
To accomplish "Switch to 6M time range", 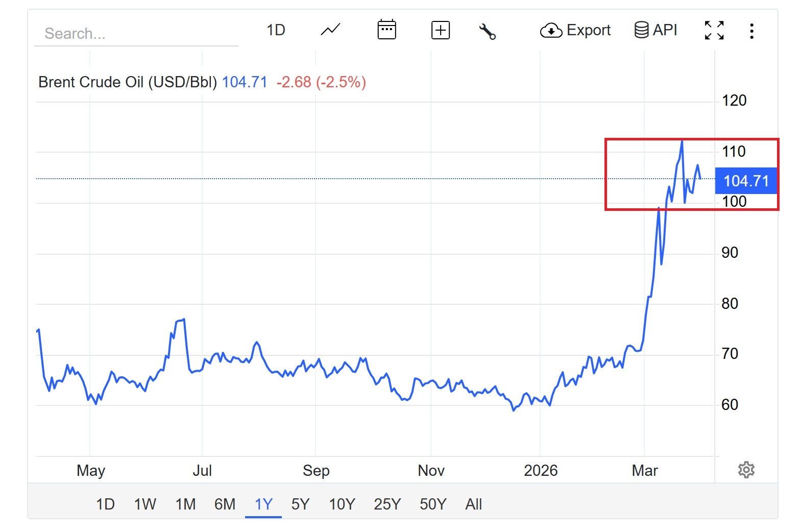I will 225,504.
